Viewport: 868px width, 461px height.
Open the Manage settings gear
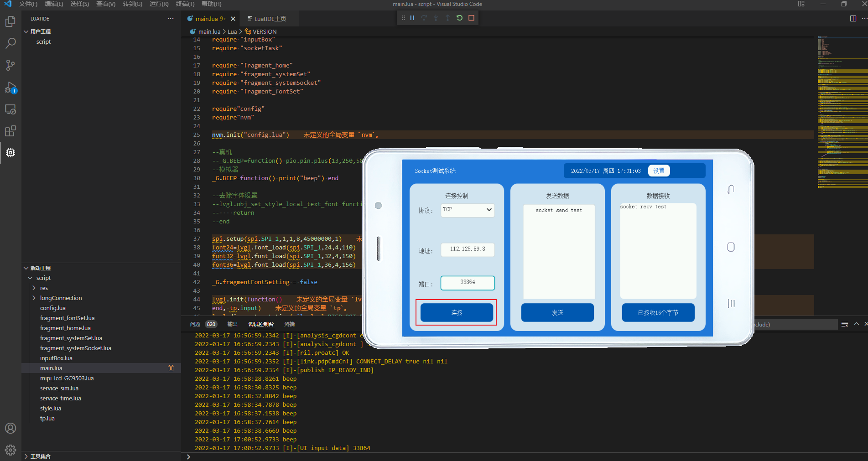(10, 450)
